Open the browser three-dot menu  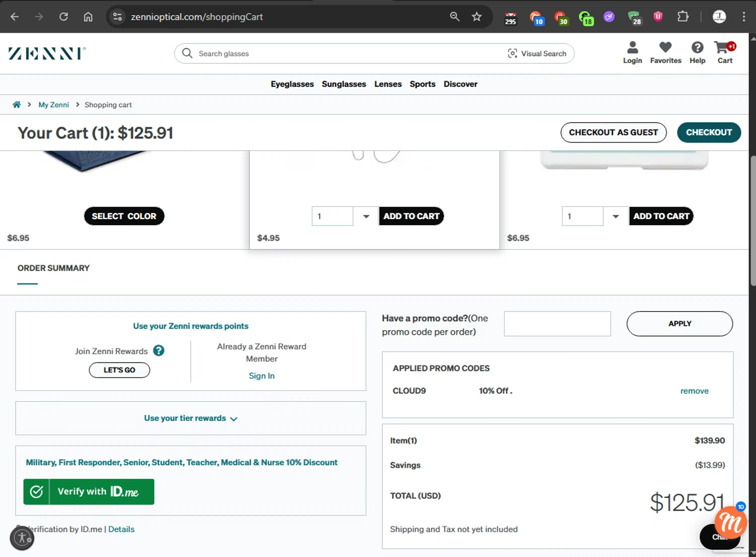click(744, 17)
